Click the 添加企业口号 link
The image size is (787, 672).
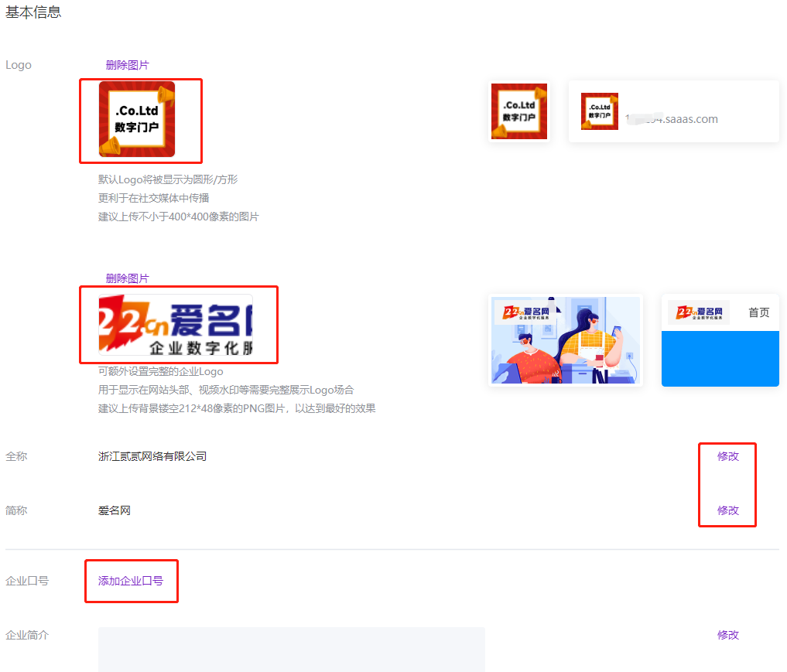pyautogui.click(x=131, y=581)
